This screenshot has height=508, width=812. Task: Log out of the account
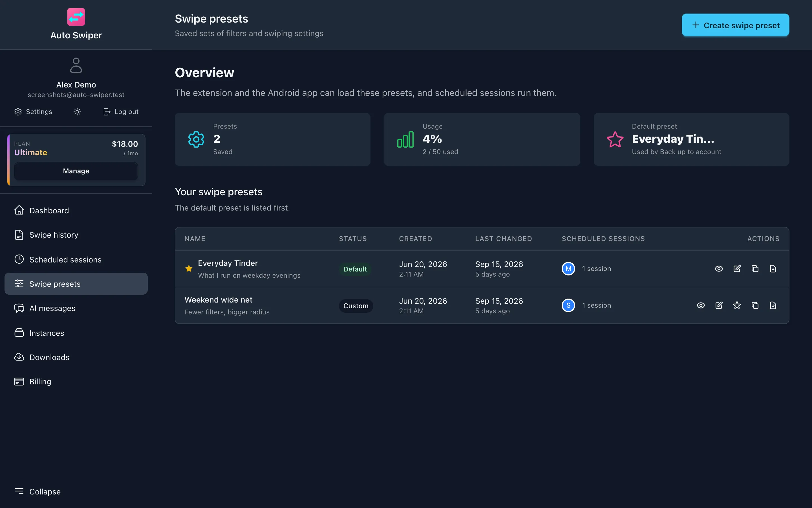(x=121, y=111)
